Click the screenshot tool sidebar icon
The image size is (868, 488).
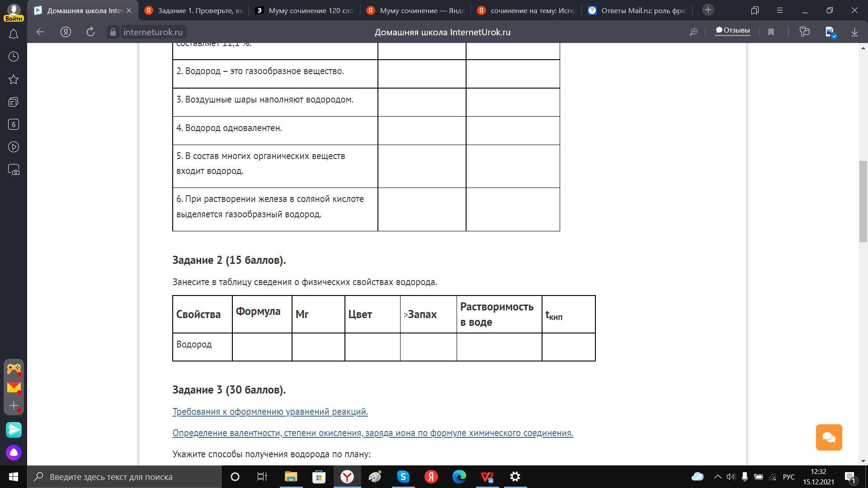[x=14, y=170]
